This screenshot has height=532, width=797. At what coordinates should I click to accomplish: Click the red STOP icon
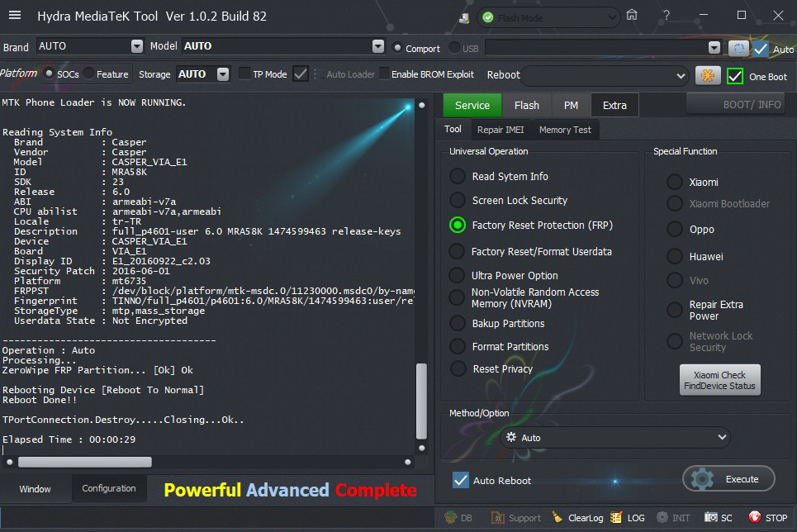coord(755,517)
